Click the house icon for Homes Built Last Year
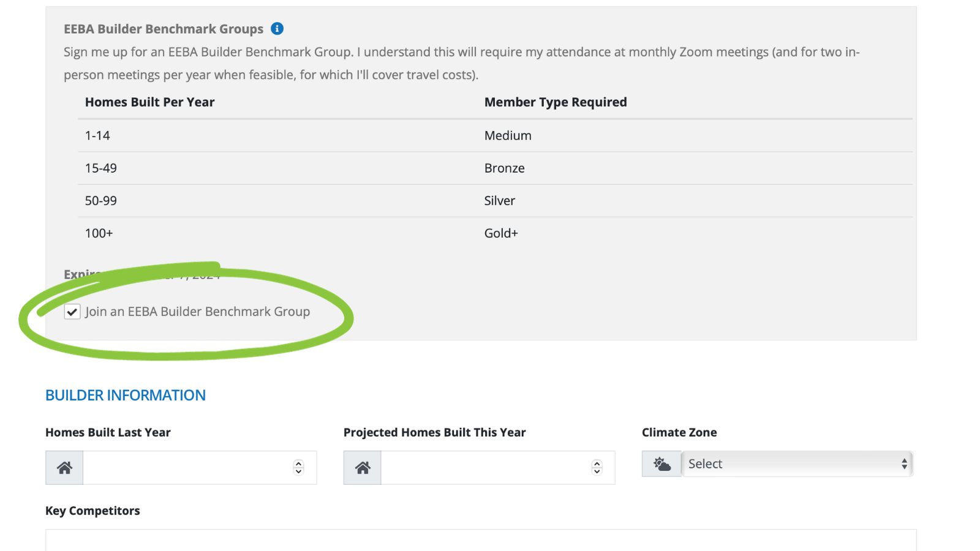 [x=64, y=468]
